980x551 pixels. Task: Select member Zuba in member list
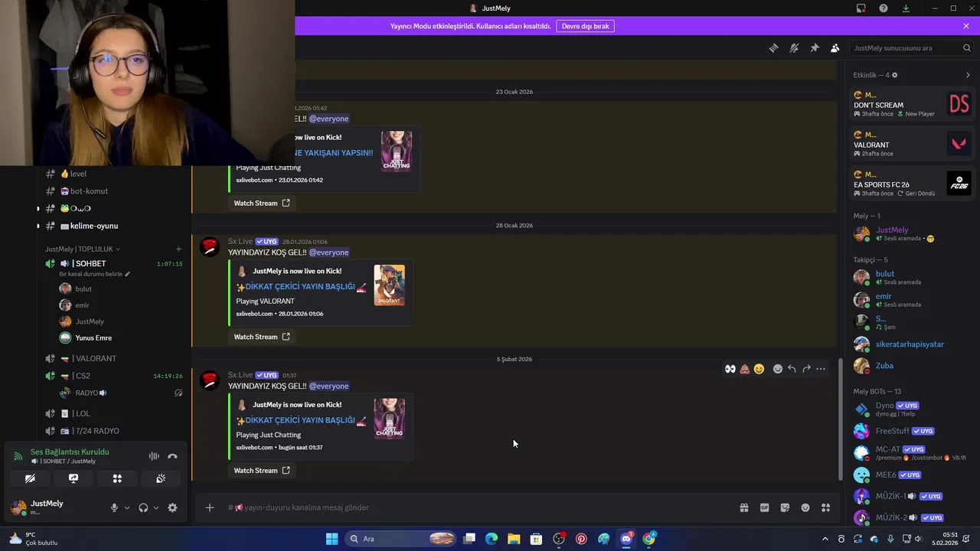pos(912,366)
